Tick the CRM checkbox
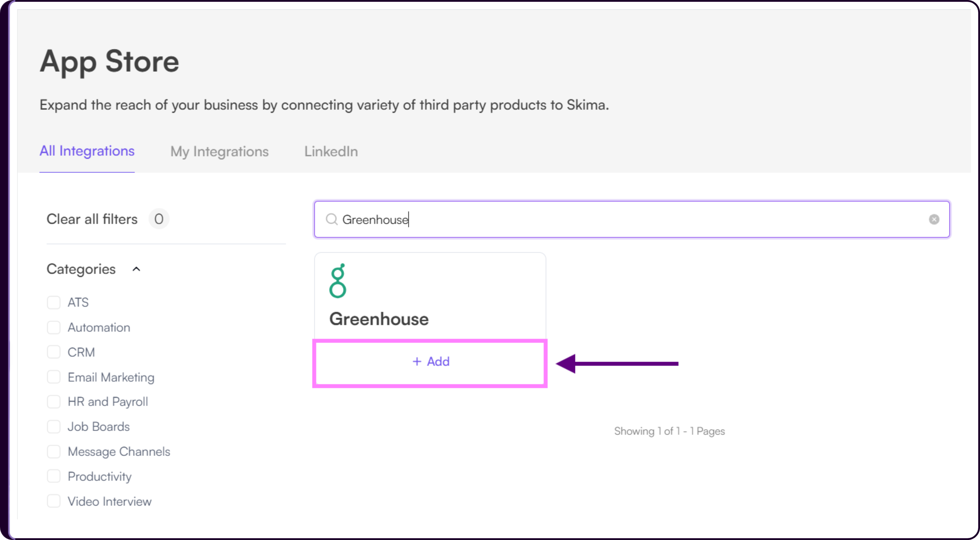Viewport: 980px width, 540px height. coord(54,353)
